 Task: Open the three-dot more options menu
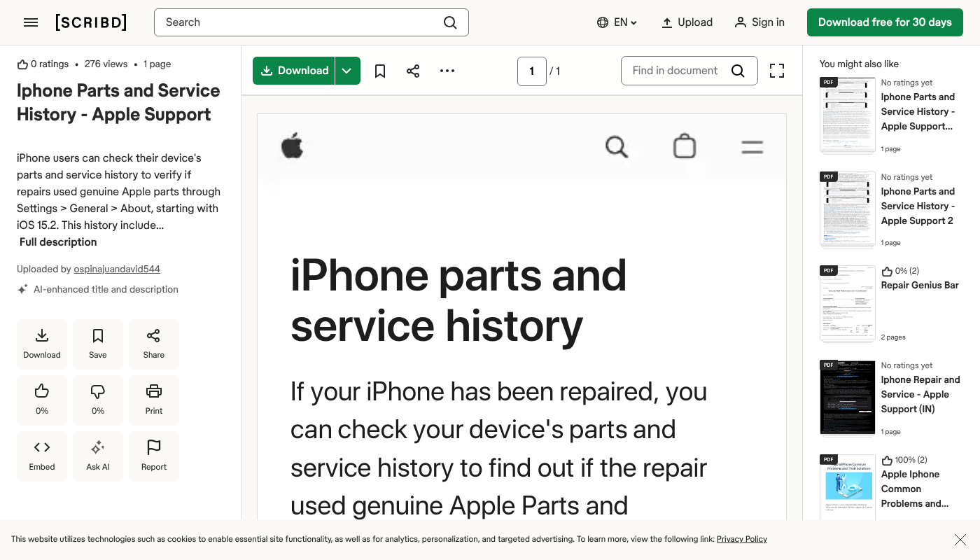coord(447,71)
